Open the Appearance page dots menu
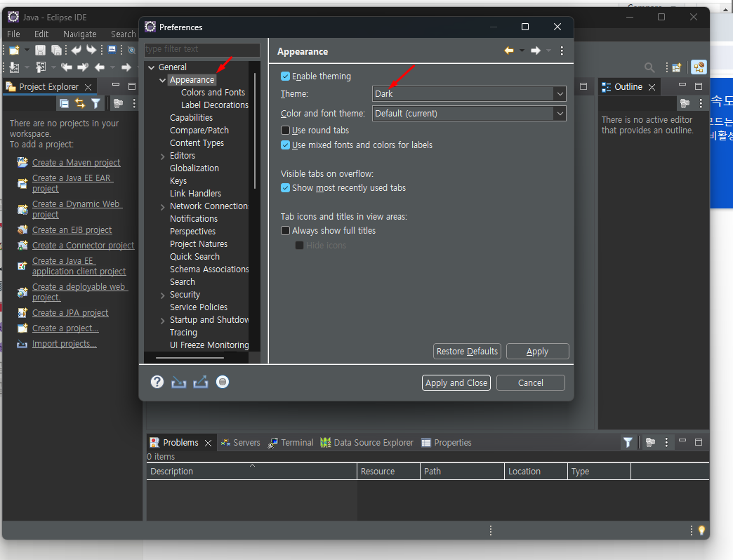733x560 pixels. tap(562, 51)
